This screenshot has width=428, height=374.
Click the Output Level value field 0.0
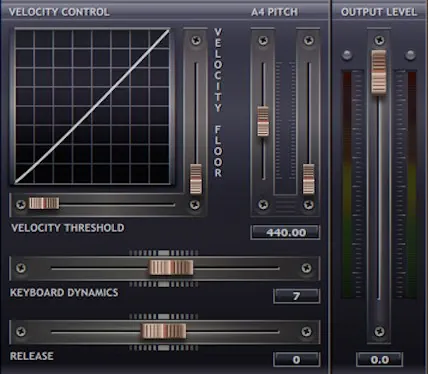(379, 360)
